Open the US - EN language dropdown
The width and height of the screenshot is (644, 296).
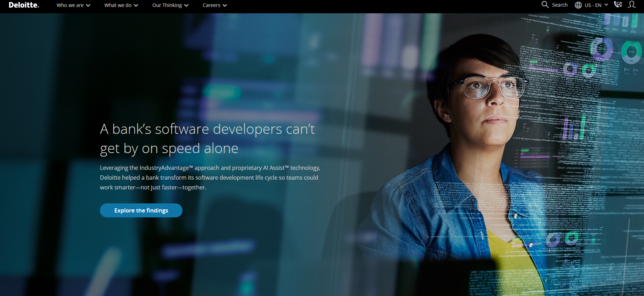coord(593,5)
